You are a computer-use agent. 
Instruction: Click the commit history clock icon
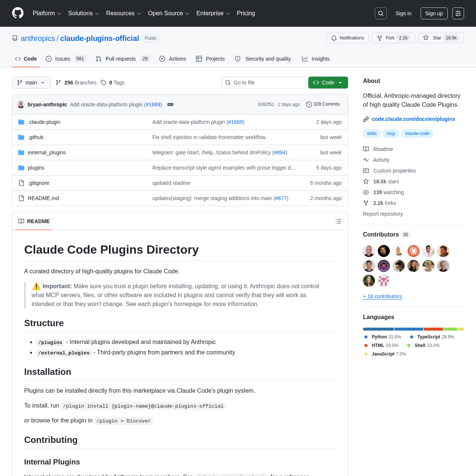click(309, 104)
